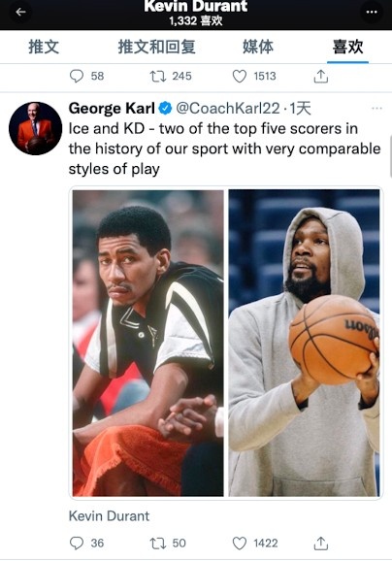Share George Karl's tweet via share icon
The image size is (392, 561).
pyautogui.click(x=321, y=544)
